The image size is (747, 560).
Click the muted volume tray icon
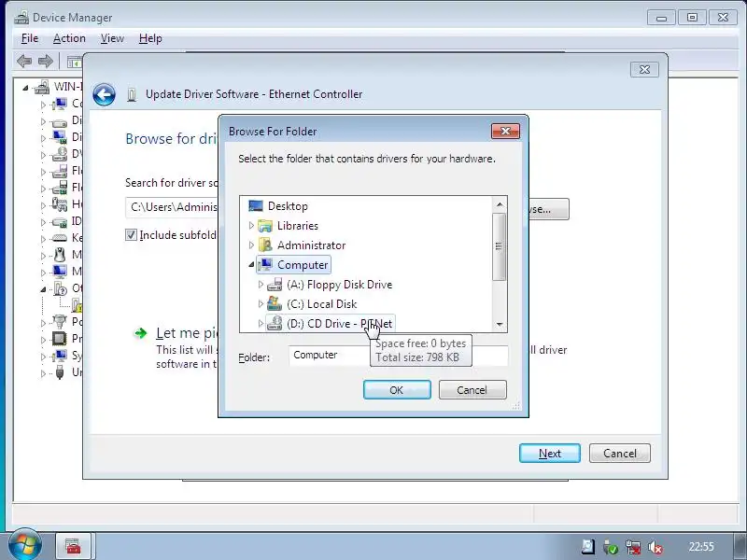[655, 547]
